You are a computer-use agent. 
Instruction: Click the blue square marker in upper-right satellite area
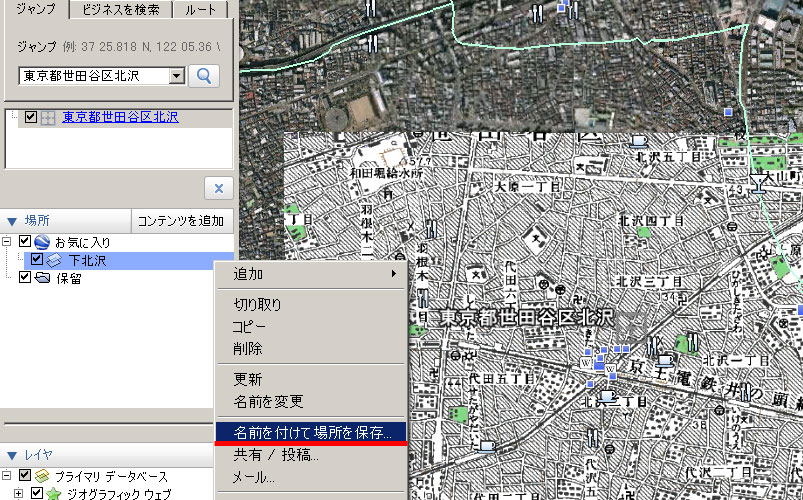point(728,112)
